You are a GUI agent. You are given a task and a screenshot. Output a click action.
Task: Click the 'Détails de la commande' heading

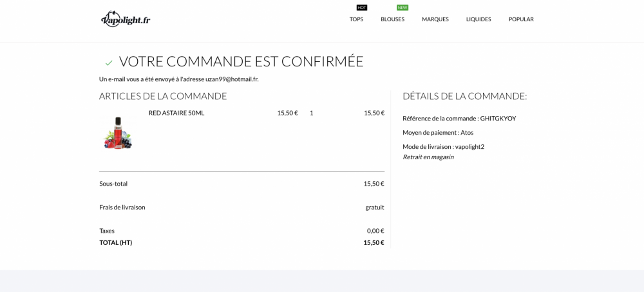click(x=464, y=96)
